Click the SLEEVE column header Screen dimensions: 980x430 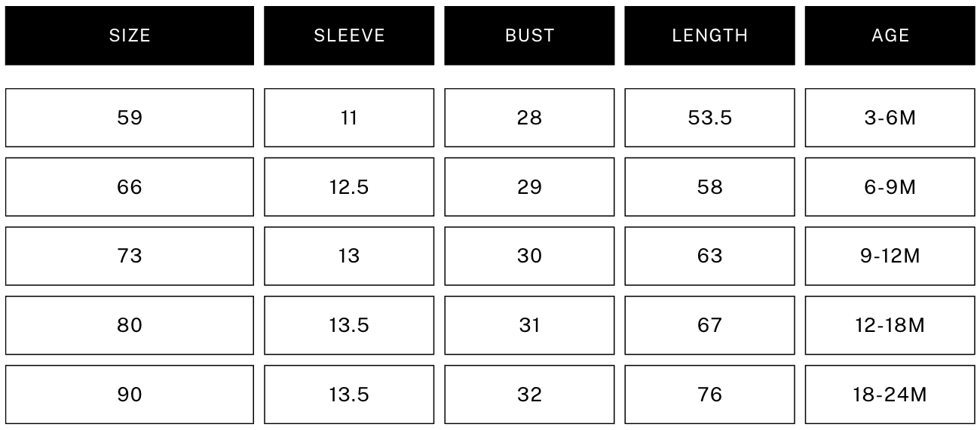(x=349, y=35)
